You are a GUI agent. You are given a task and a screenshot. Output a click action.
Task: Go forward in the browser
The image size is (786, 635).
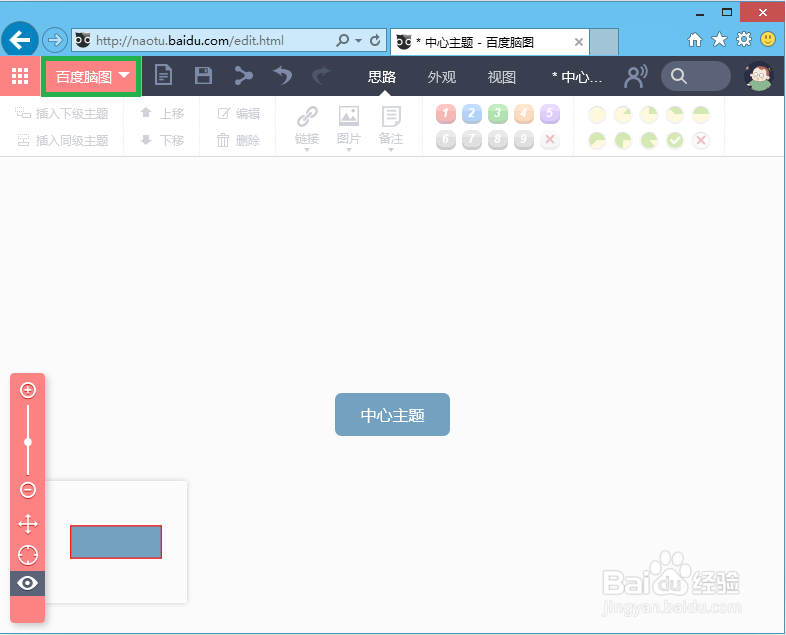55,40
